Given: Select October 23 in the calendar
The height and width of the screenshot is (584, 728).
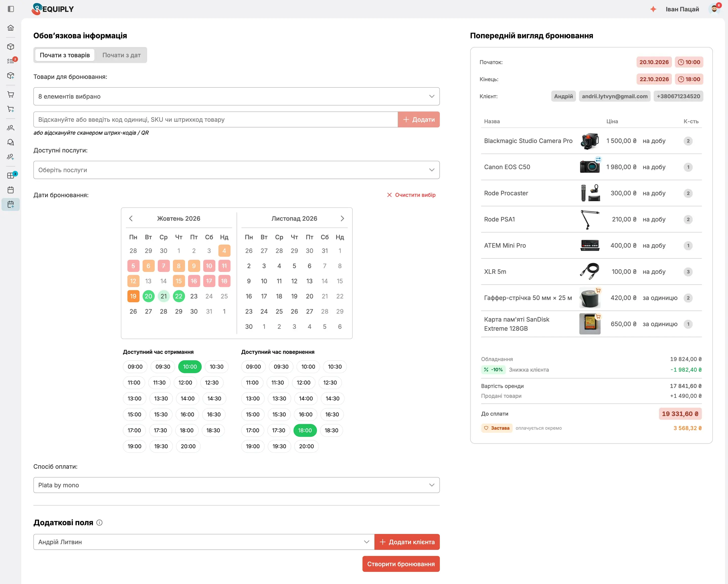Looking at the screenshot, I should (x=194, y=296).
